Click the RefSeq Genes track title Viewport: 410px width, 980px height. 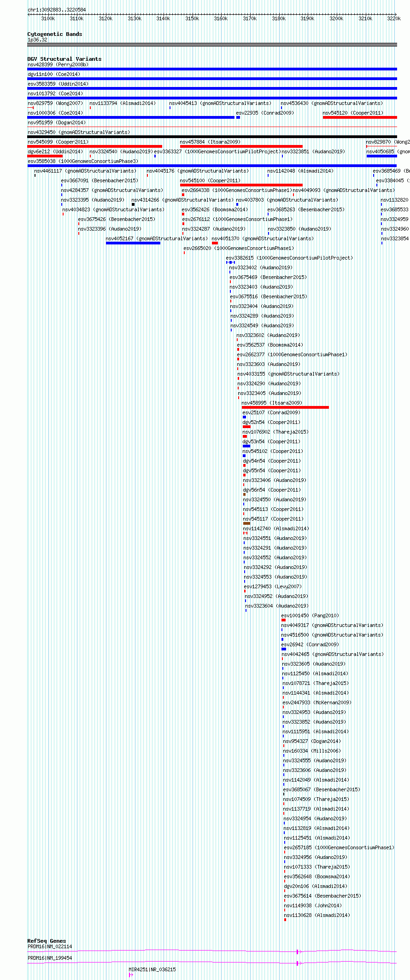coord(47,941)
